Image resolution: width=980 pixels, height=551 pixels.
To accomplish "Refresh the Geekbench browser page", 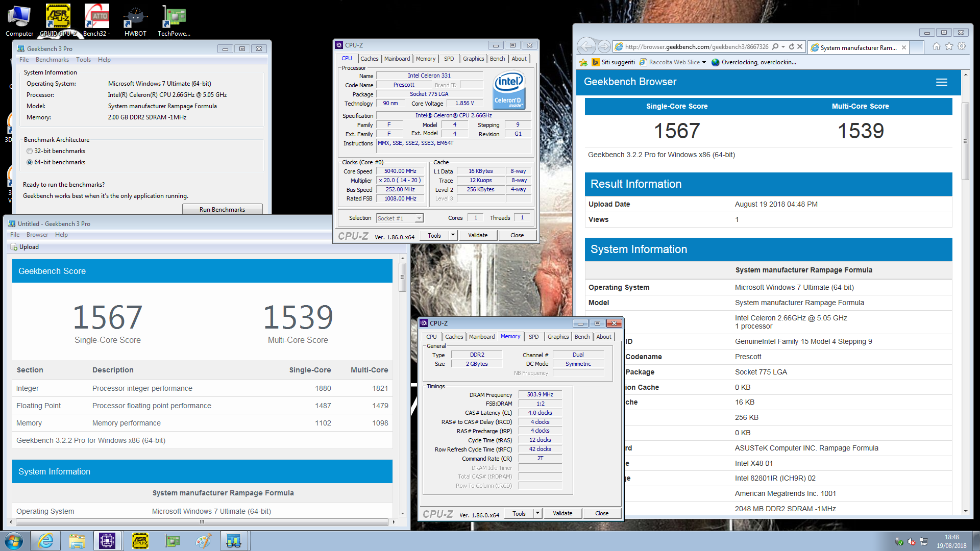I will [792, 46].
